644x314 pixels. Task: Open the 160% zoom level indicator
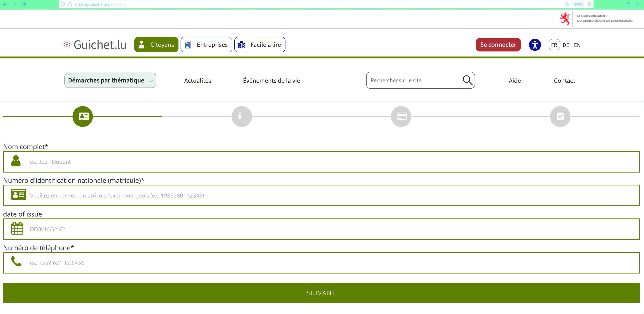pyautogui.click(x=578, y=4)
